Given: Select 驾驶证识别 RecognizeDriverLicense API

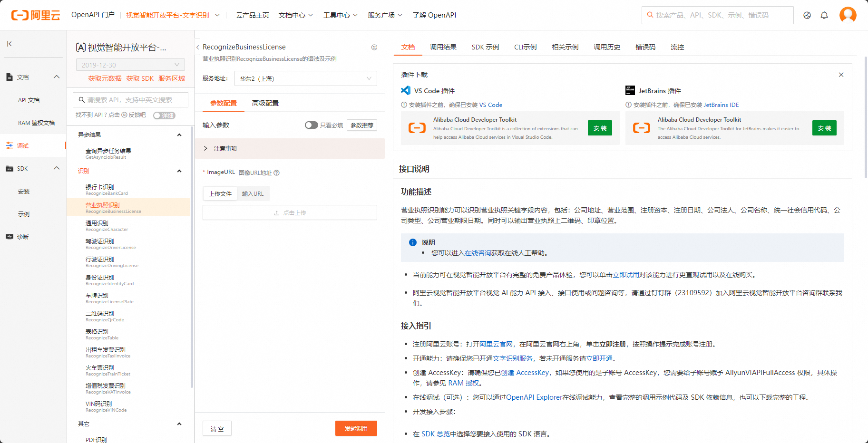Looking at the screenshot, I should [128, 243].
